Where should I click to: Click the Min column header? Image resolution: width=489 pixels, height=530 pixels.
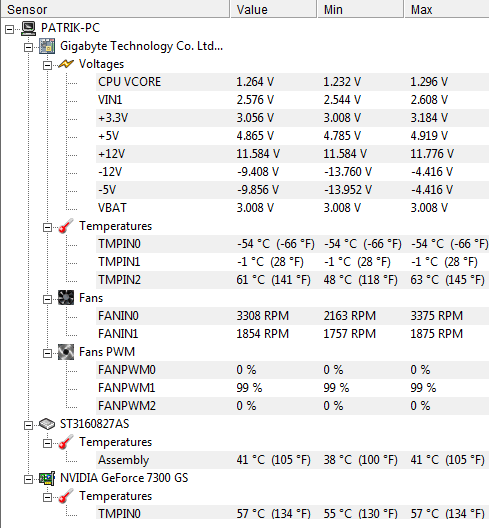(x=361, y=9)
